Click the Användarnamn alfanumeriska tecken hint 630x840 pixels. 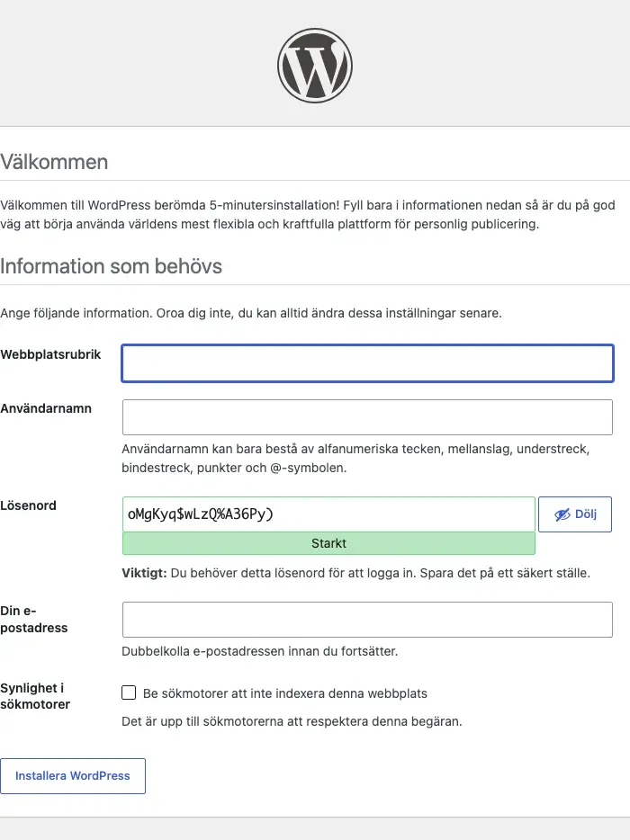tap(355, 458)
